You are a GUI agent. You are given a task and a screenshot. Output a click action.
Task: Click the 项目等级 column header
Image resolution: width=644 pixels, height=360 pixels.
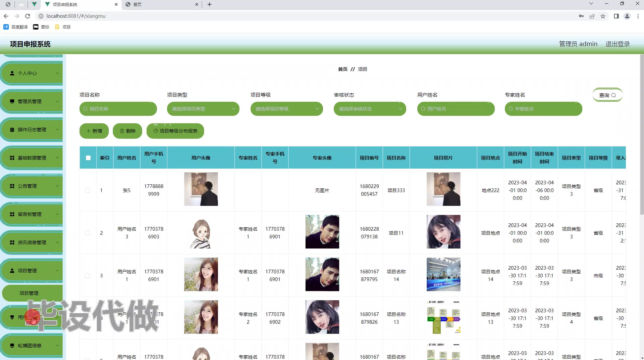pyautogui.click(x=598, y=158)
